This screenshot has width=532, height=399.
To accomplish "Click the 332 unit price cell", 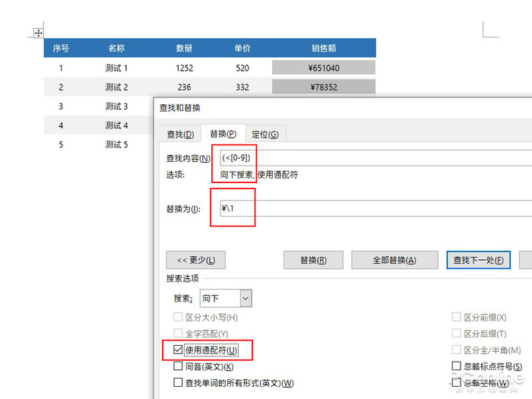I will pos(242,87).
